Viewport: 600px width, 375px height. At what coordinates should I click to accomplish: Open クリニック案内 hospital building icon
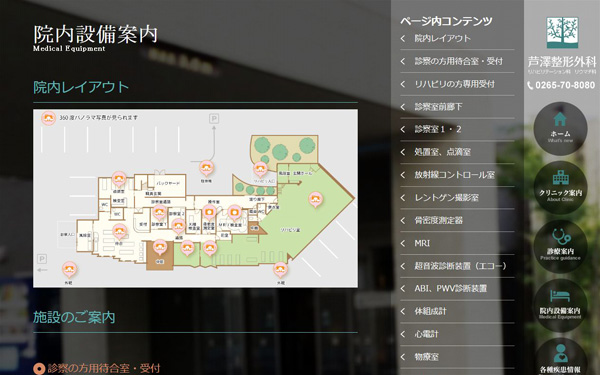coord(560,188)
